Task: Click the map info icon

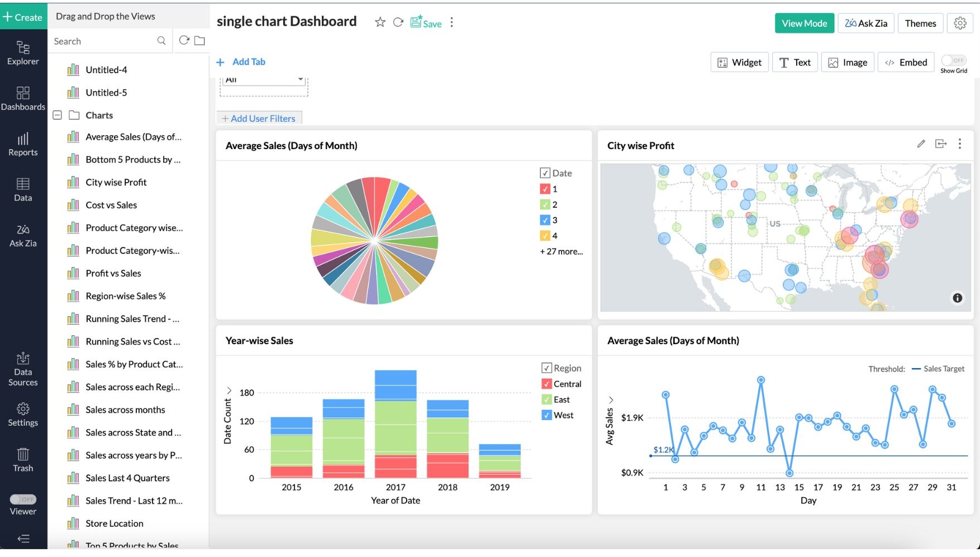Action: coord(957,298)
